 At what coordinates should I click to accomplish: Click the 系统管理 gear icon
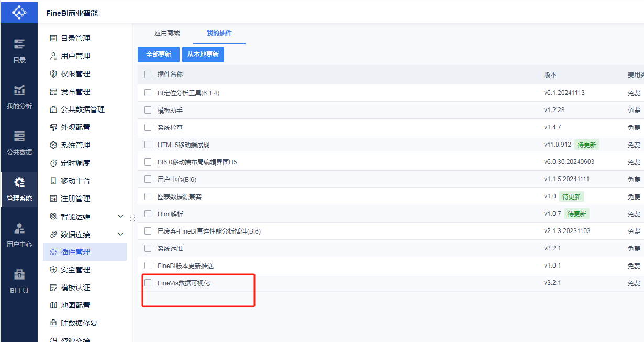[53, 145]
